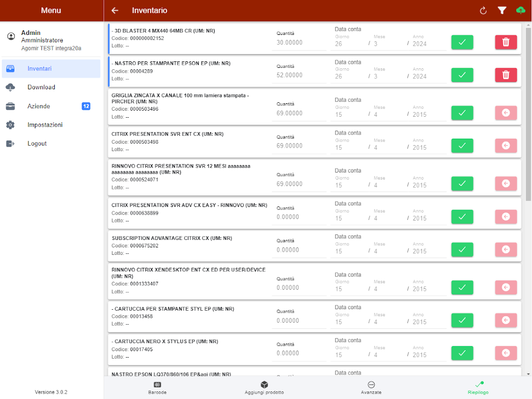Confirm SUBSCRIPTION ADVANTAGE CITRIX CX count
The width and height of the screenshot is (532, 399).
[462, 249]
